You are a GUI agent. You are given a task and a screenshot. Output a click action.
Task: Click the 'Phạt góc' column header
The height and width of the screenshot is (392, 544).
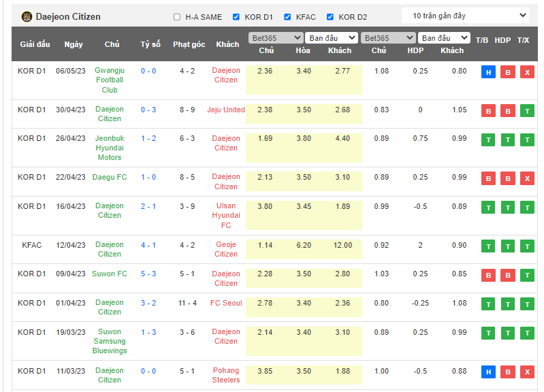[189, 44]
